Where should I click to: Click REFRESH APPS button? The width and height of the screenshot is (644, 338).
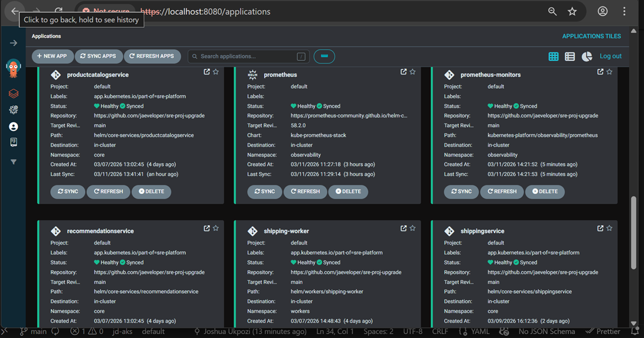click(152, 56)
